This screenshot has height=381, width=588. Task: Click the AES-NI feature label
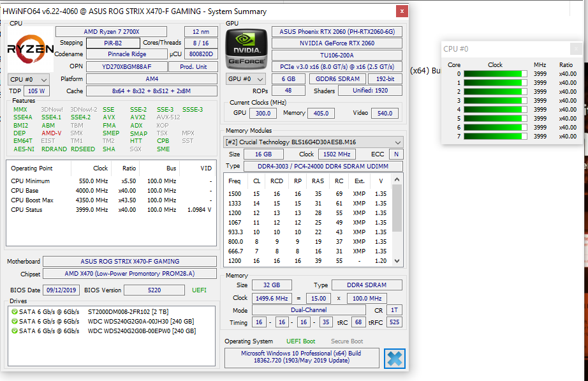[x=24, y=149]
